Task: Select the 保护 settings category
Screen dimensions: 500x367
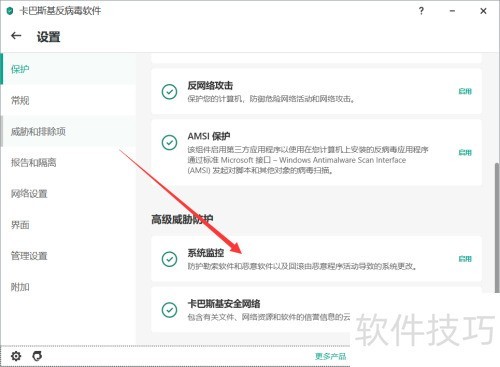Action: tap(68, 69)
